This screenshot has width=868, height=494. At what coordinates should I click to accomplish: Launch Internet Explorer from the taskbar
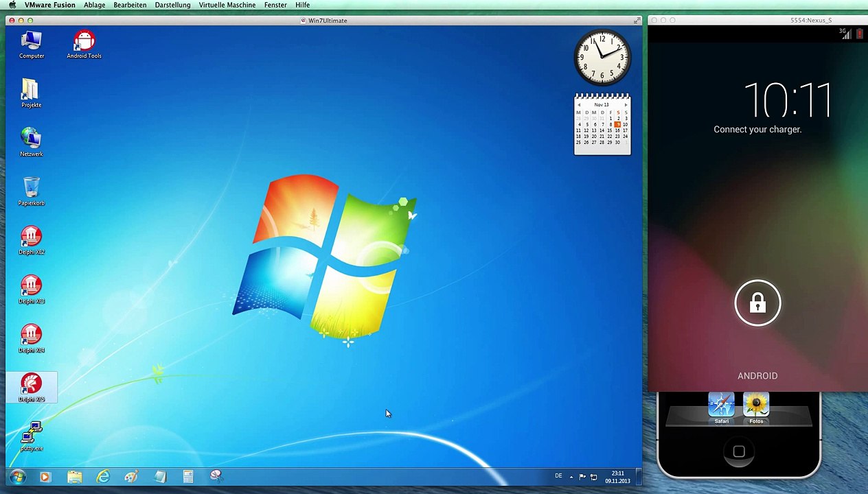pyautogui.click(x=103, y=477)
